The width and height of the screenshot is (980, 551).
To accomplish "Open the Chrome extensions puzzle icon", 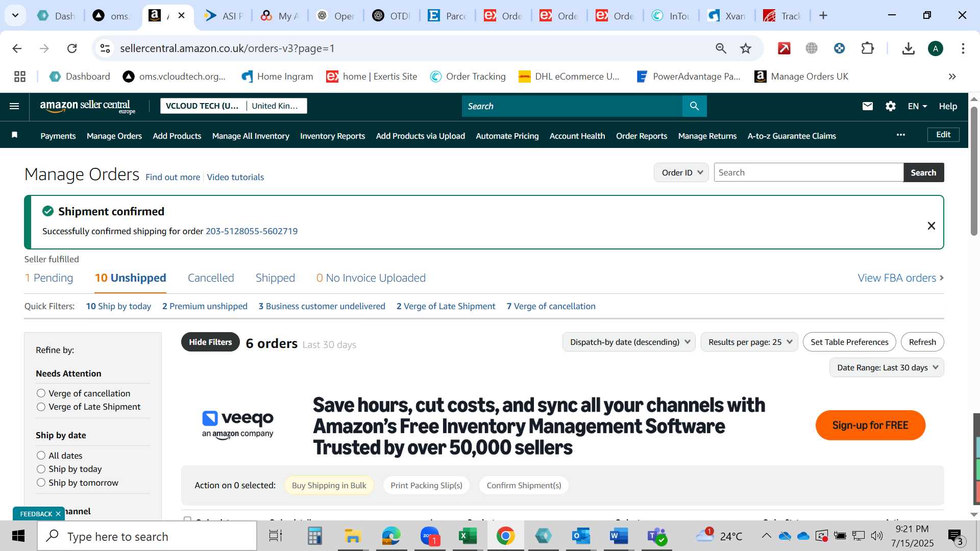I will pos(867,48).
